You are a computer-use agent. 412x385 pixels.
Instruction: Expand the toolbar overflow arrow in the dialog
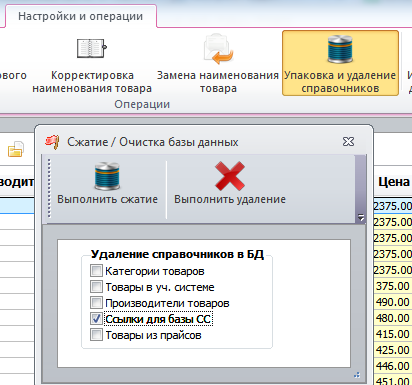tap(361, 217)
